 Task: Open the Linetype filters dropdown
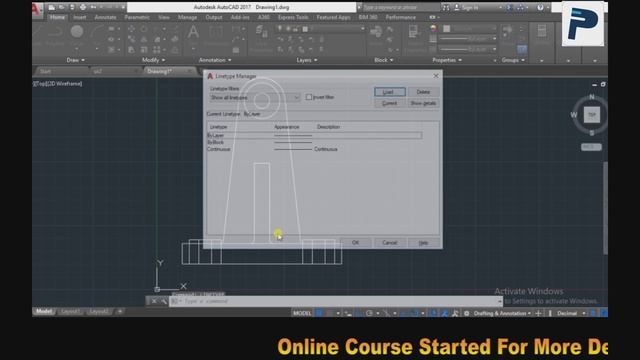click(255, 98)
